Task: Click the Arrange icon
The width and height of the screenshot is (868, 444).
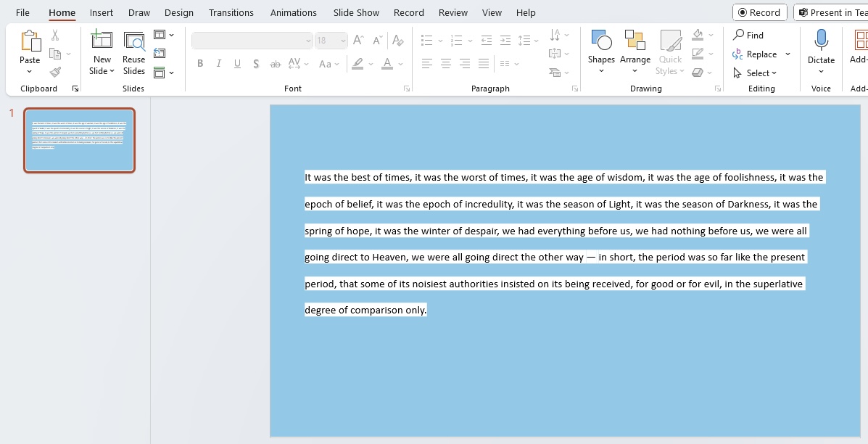Action: pyautogui.click(x=635, y=41)
